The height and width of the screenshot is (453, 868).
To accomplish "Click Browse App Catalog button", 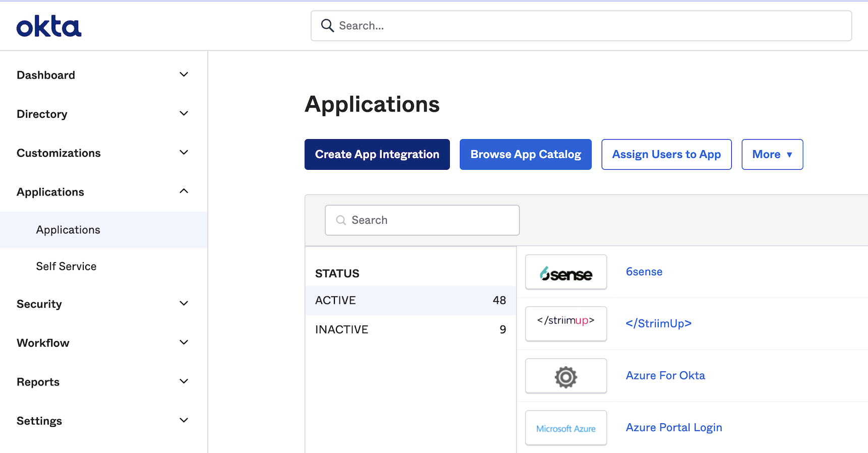I will coord(525,155).
